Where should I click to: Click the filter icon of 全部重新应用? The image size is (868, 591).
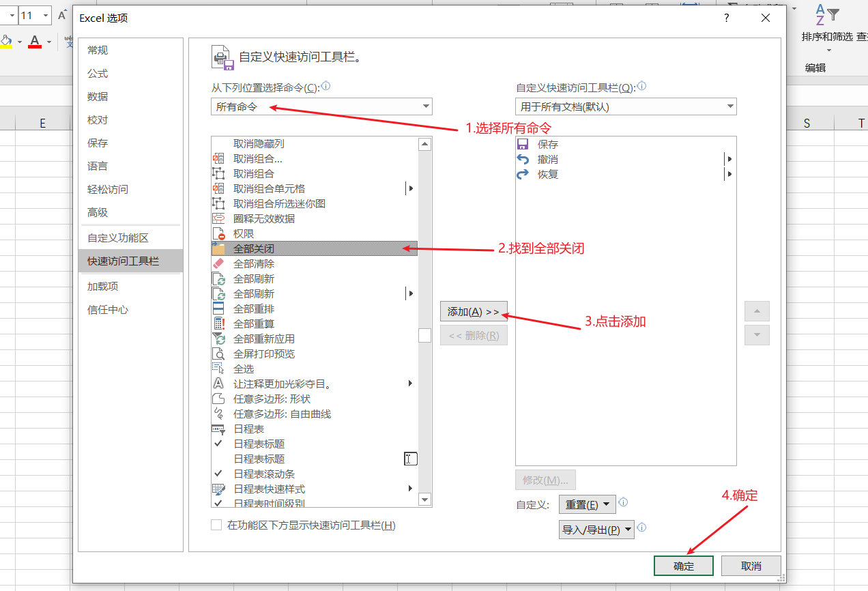tap(218, 338)
